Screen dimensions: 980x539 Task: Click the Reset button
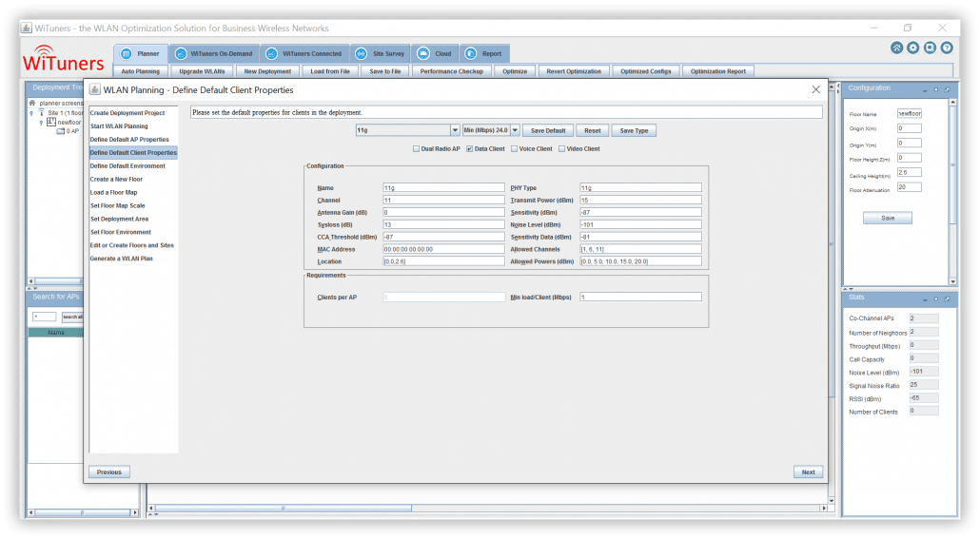[593, 130]
